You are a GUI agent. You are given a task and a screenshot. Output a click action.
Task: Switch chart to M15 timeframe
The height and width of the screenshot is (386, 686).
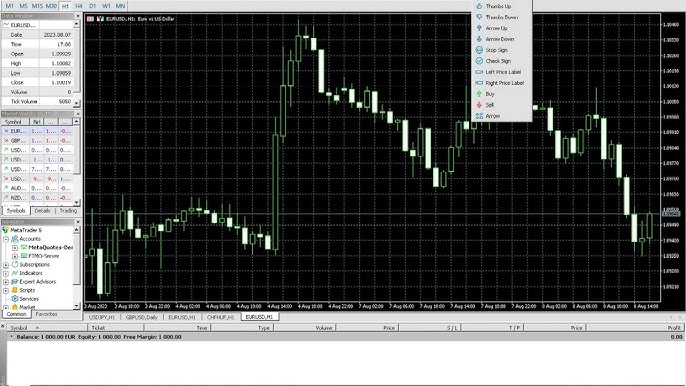pyautogui.click(x=37, y=6)
